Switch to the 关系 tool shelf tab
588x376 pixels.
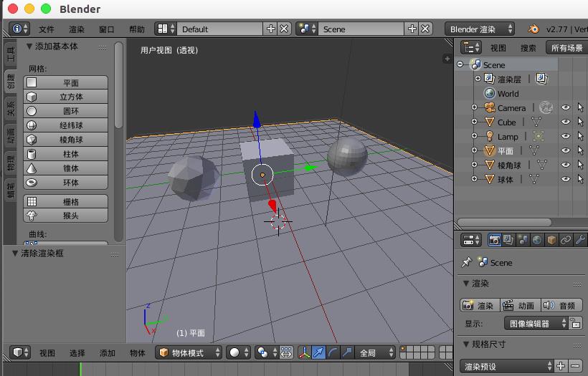(11, 108)
